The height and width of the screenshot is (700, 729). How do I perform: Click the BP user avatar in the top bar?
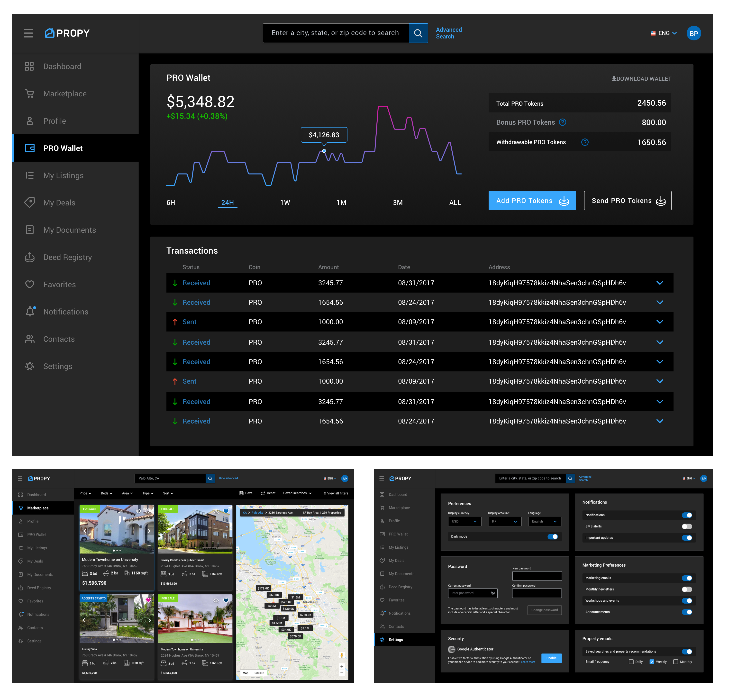[693, 33]
